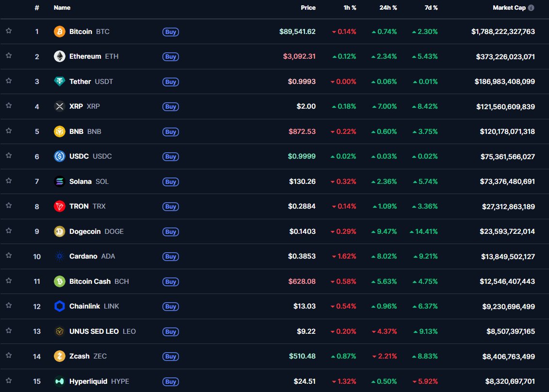
Task: Sort by 24h % column header
Action: coord(388,8)
